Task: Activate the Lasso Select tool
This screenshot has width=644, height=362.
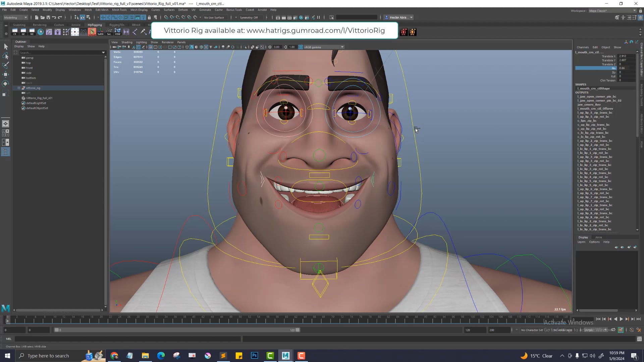Action: (x=6, y=56)
